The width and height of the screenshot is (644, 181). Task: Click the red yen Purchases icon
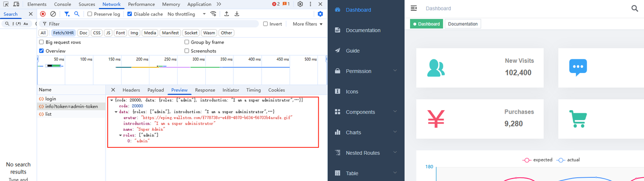coord(436,119)
